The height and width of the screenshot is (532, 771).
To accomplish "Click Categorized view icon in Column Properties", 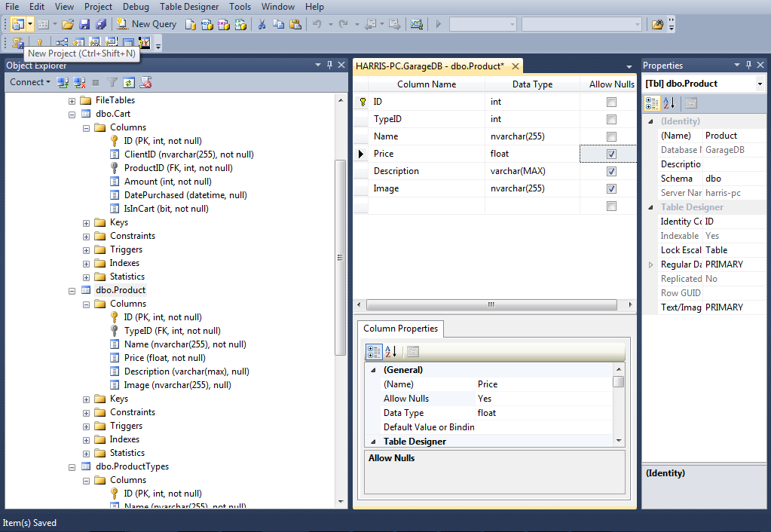I will (x=374, y=352).
